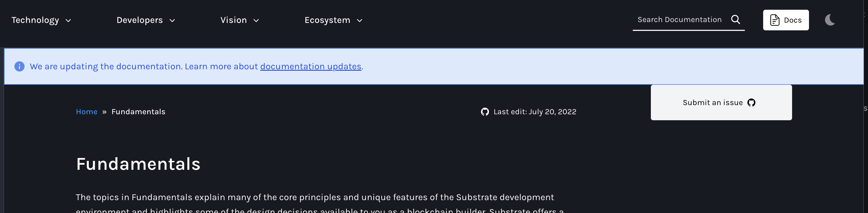868x213 pixels.
Task: Select the Ecosystem menu label
Action: 327,20
